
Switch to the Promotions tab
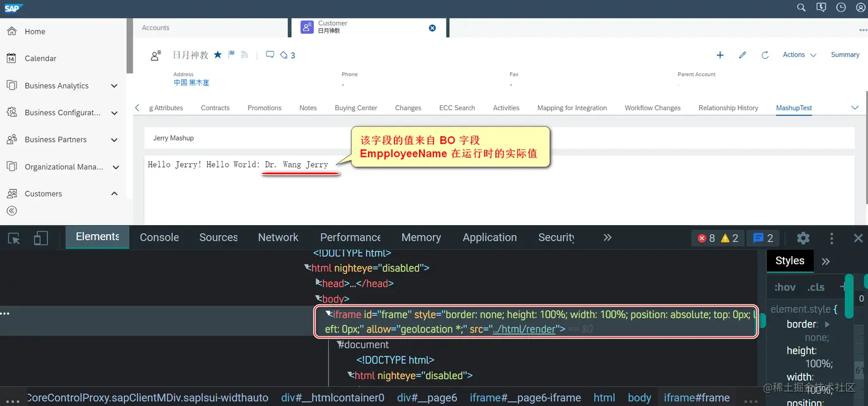pyautogui.click(x=265, y=108)
